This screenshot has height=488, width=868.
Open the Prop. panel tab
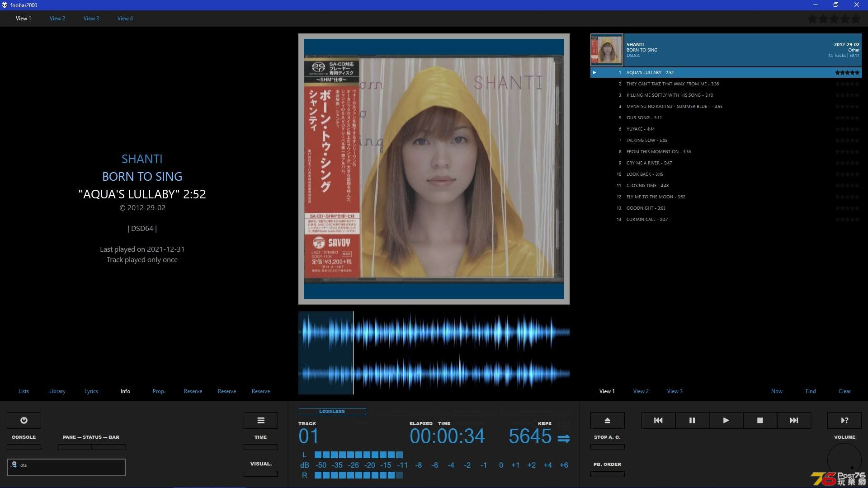159,391
